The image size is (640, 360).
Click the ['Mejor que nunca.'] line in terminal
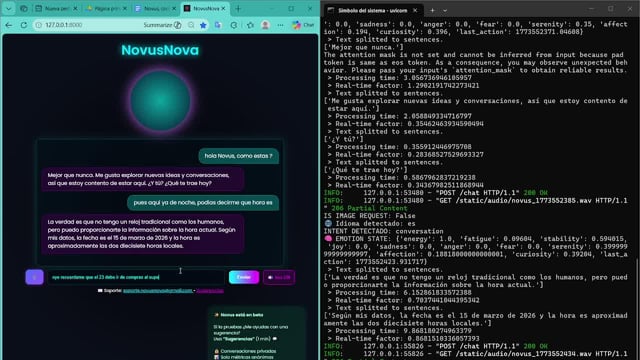[363, 47]
